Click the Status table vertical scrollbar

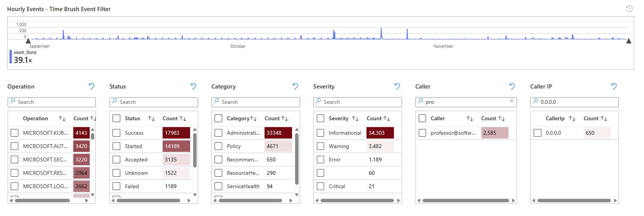tap(195, 150)
